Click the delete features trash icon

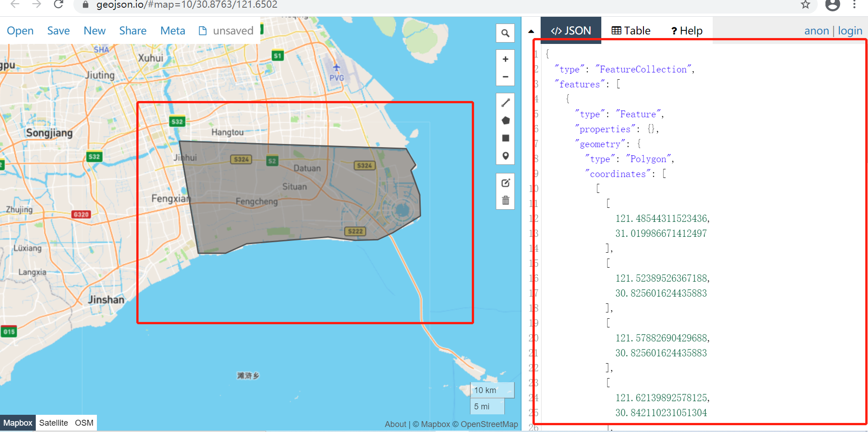coord(505,200)
